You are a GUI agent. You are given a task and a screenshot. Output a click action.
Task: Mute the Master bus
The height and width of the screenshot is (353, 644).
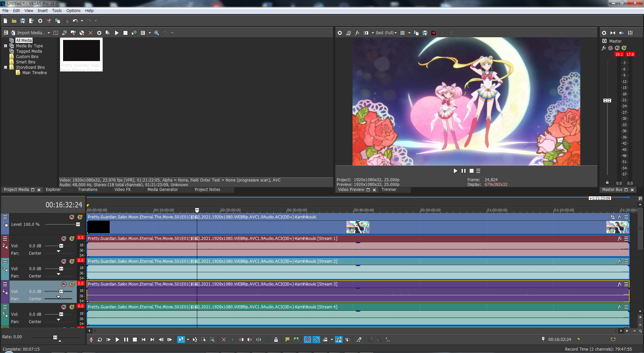click(617, 48)
